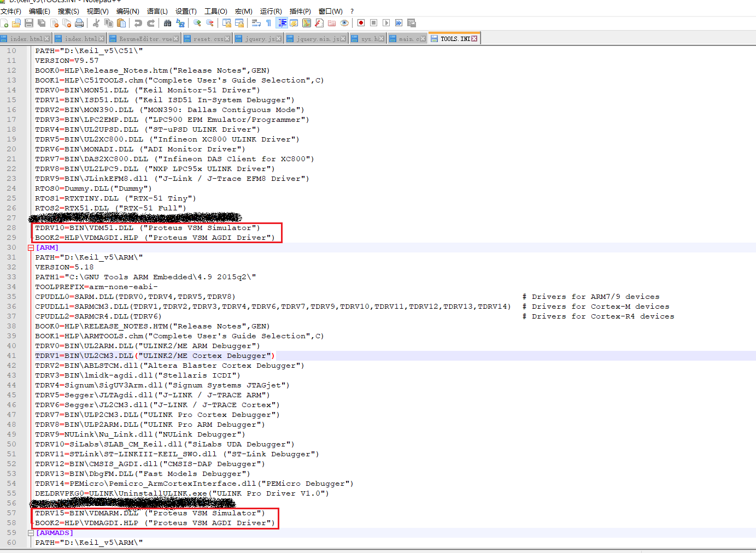Redo edit with toolbar arrow
The width and height of the screenshot is (756, 553).
click(151, 23)
